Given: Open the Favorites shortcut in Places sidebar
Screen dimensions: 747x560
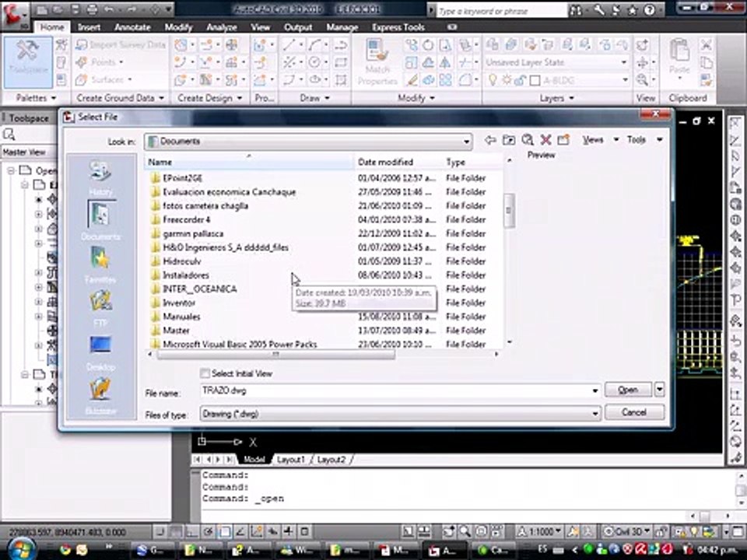Looking at the screenshot, I should [x=100, y=264].
